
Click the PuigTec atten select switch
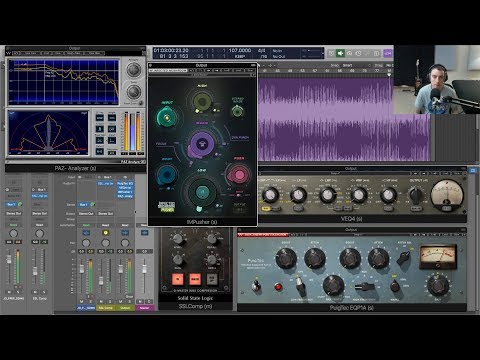404,258
